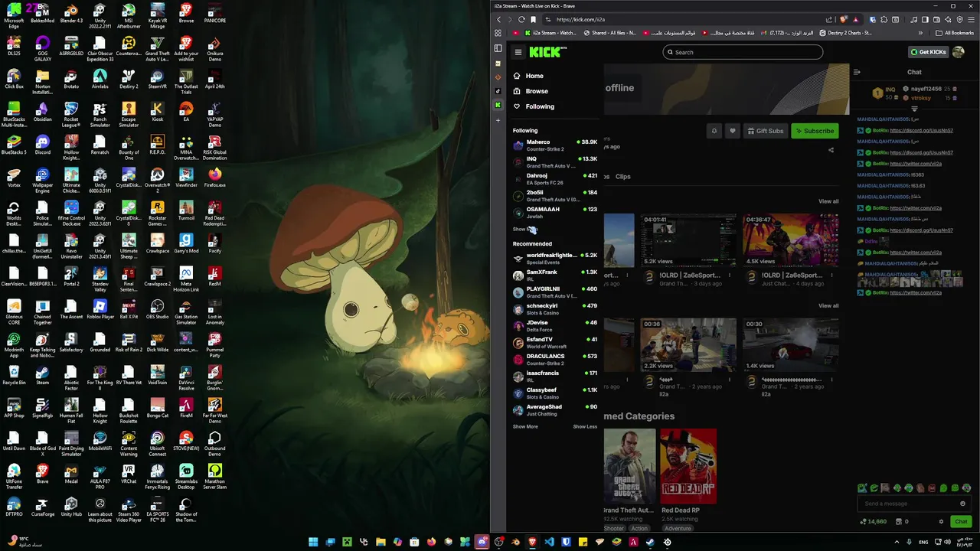Expand hidden bookmarks chevron

[921, 33]
